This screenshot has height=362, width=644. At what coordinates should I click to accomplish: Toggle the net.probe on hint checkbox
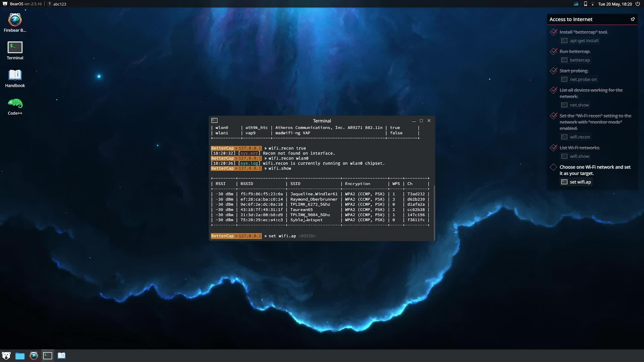click(x=564, y=79)
